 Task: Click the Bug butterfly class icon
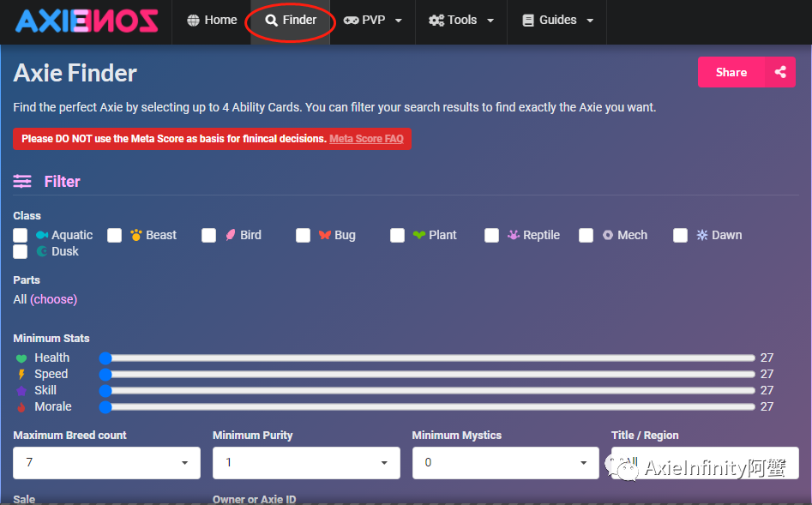(325, 235)
